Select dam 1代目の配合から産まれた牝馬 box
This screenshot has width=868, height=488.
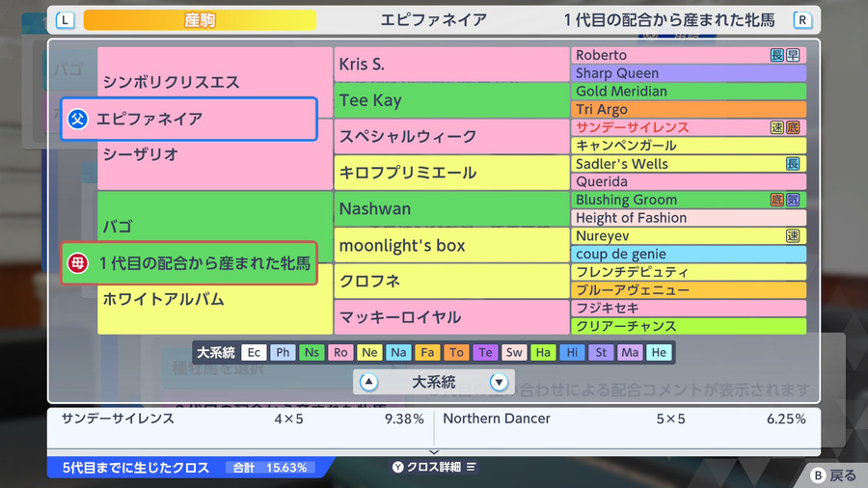(x=189, y=263)
